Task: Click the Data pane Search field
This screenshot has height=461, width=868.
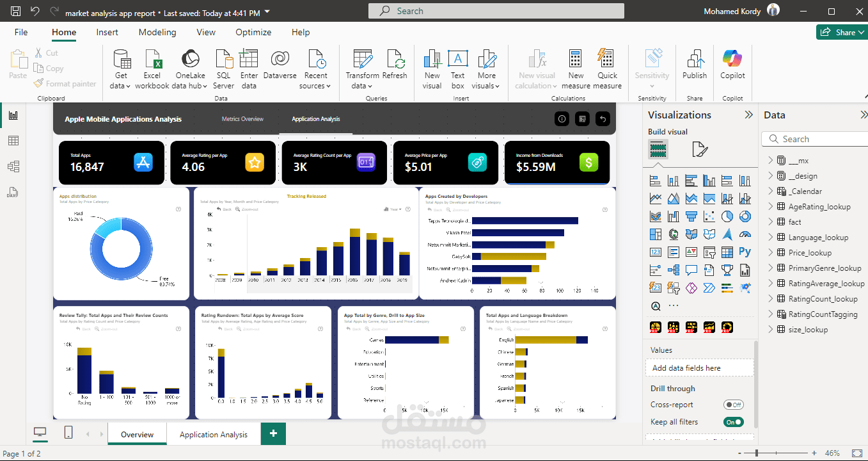Action: tap(815, 139)
